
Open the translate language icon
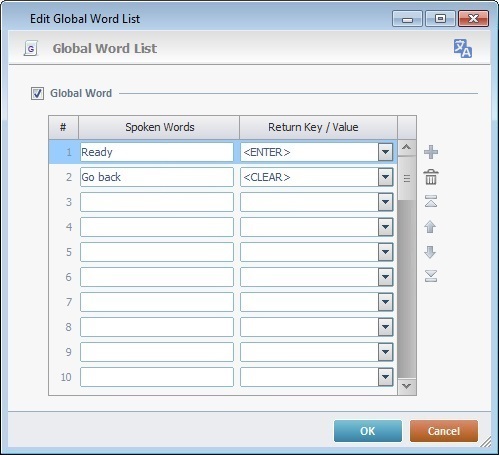tap(462, 48)
